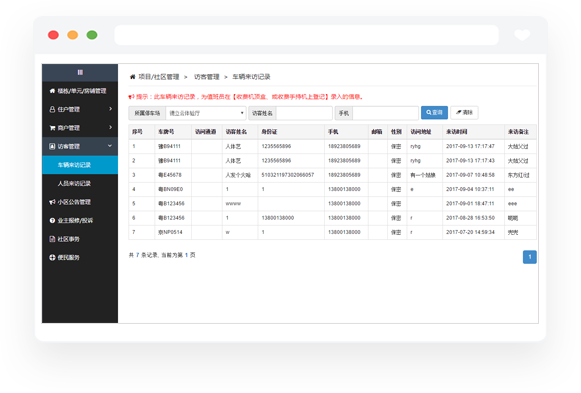Collapse the 访客管理 menu chevron
This screenshot has width=581, height=393.
click(110, 146)
